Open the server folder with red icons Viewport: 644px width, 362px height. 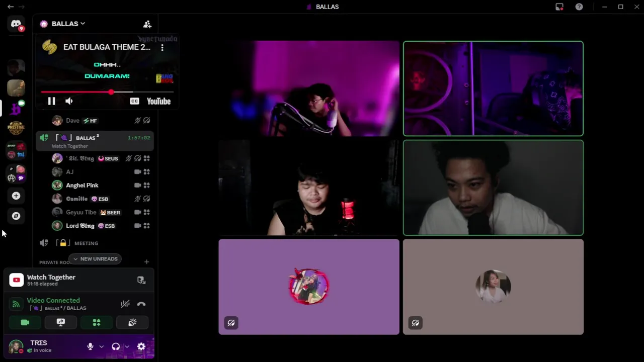point(16,150)
